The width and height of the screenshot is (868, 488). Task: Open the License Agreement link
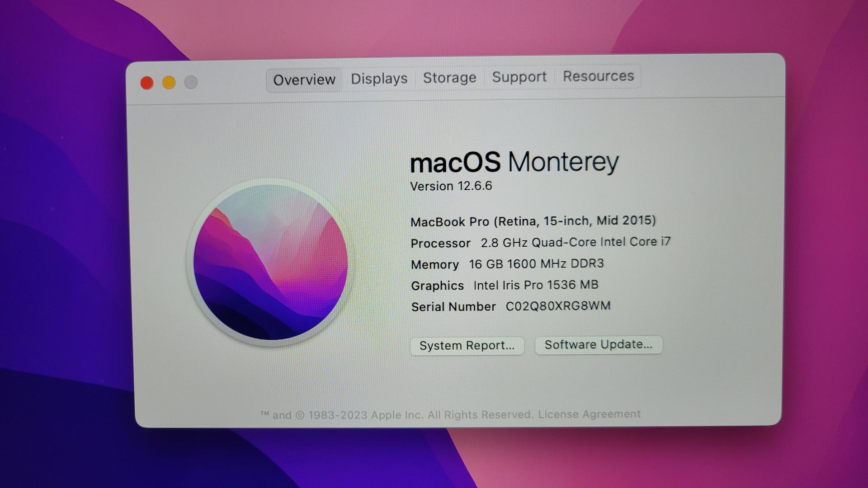(589, 414)
